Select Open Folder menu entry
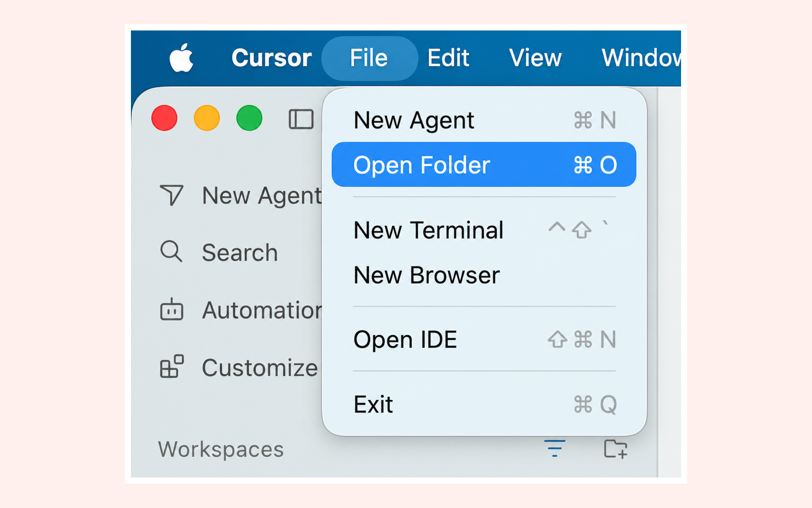Image resolution: width=812 pixels, height=508 pixels. point(484,165)
